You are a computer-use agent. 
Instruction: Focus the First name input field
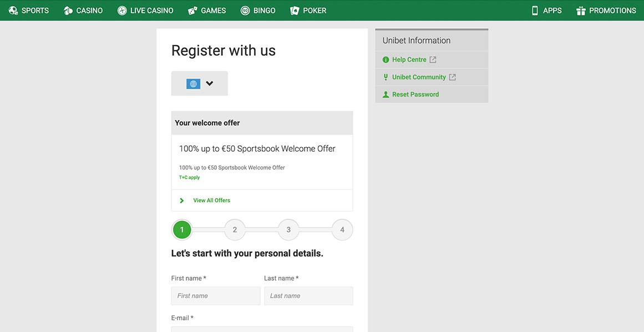click(x=215, y=296)
